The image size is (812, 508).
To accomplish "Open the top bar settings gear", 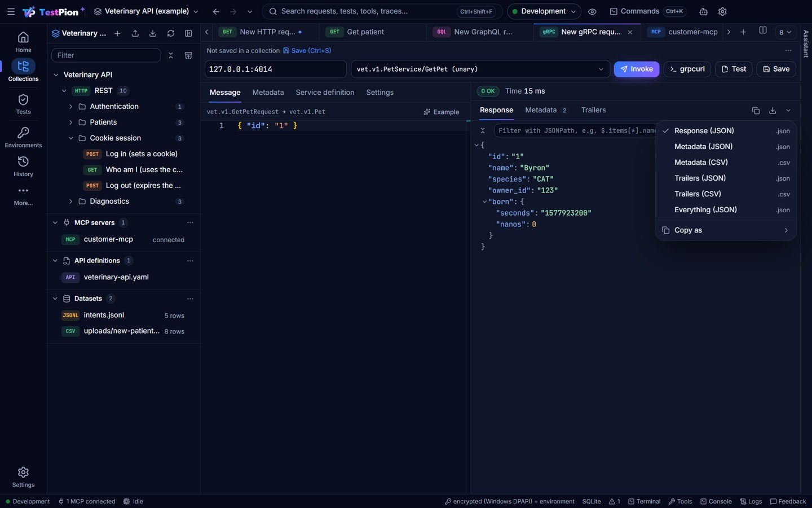I will (x=722, y=11).
